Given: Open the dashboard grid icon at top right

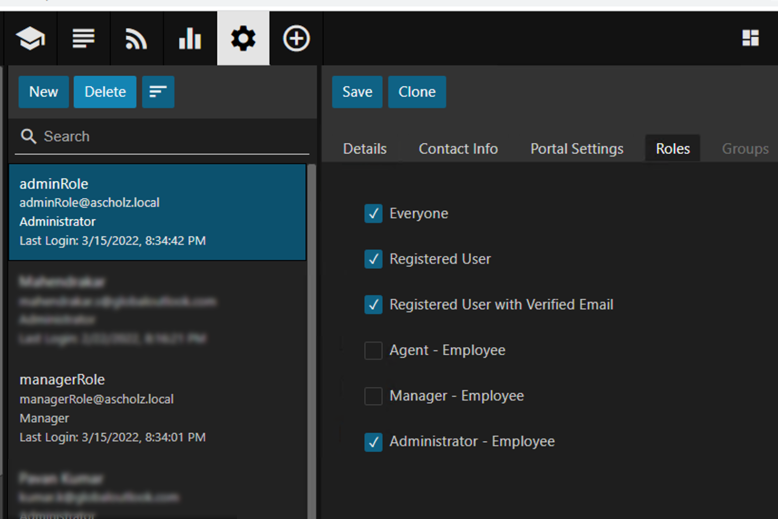Looking at the screenshot, I should click(x=750, y=38).
